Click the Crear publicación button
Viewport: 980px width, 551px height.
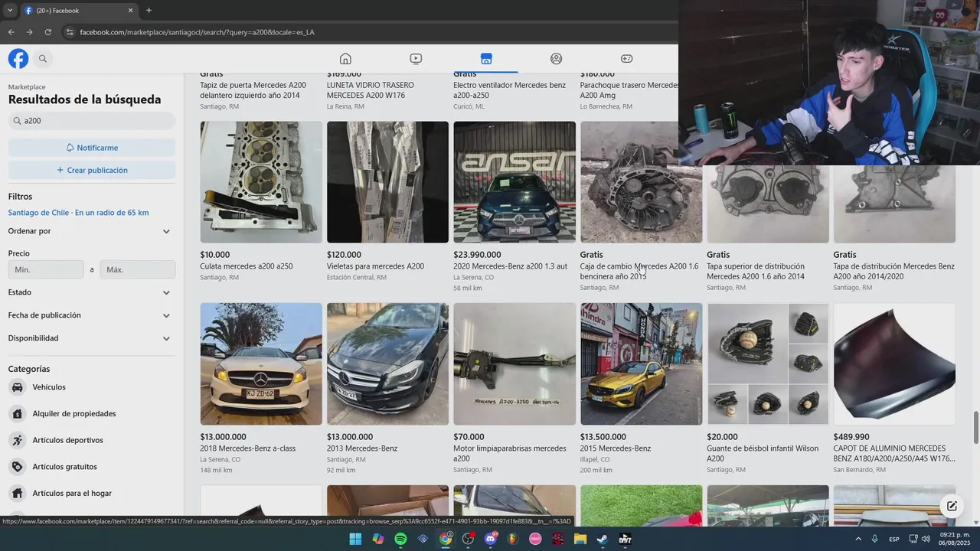pyautogui.click(x=92, y=170)
